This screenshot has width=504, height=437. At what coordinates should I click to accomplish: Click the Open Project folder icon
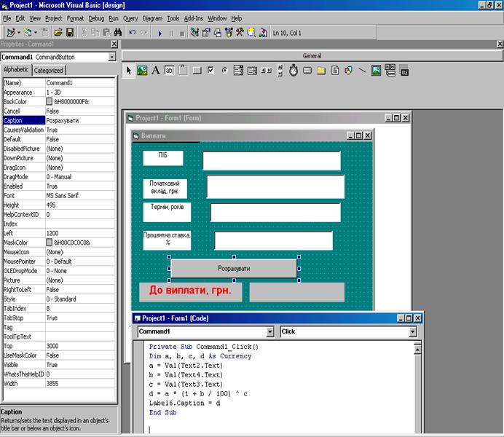(58, 33)
